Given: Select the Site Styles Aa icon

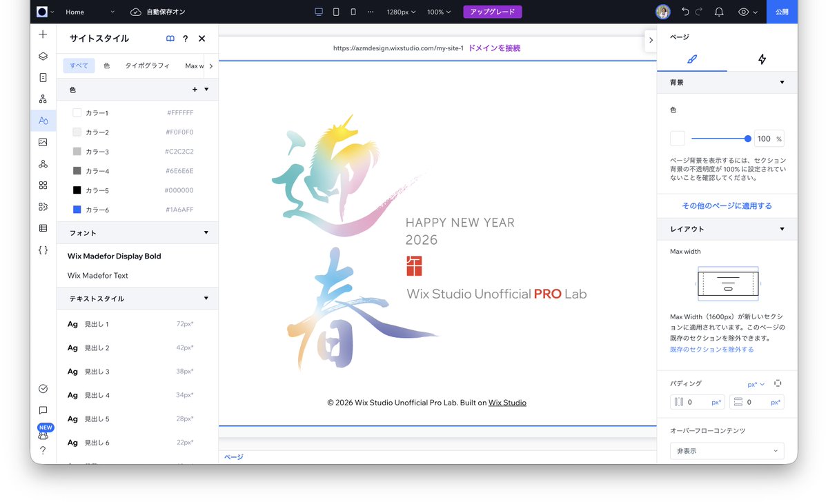Looking at the screenshot, I should [x=43, y=121].
